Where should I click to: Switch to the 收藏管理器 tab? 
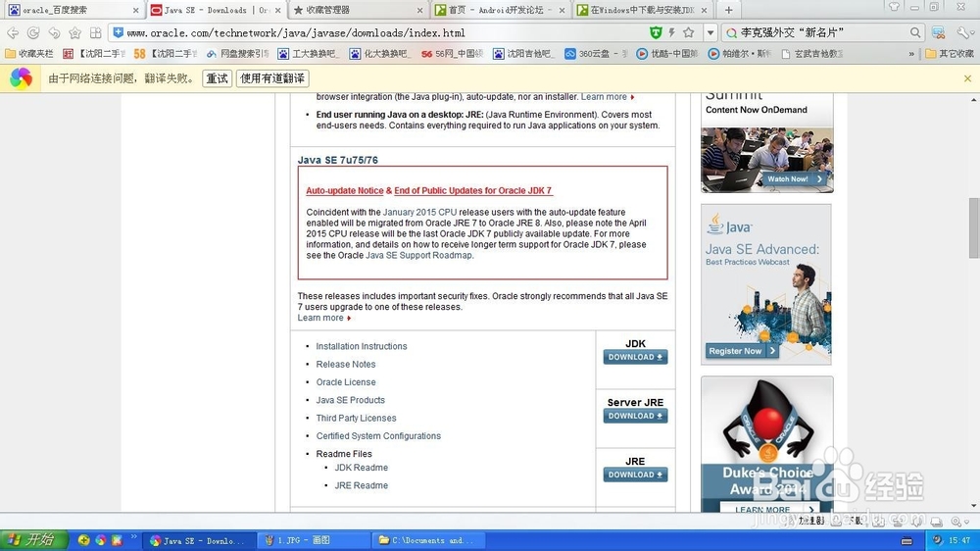[358, 10]
